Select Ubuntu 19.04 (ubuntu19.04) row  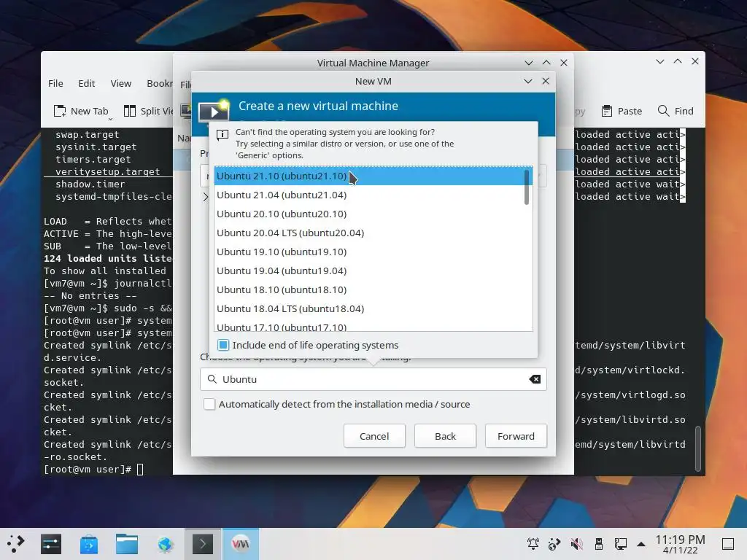click(x=373, y=271)
